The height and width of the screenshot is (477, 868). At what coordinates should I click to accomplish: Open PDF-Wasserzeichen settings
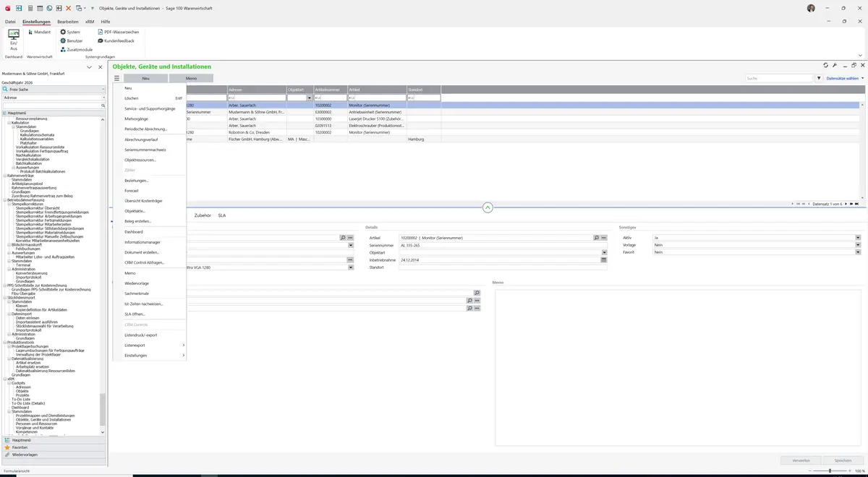[x=118, y=33]
